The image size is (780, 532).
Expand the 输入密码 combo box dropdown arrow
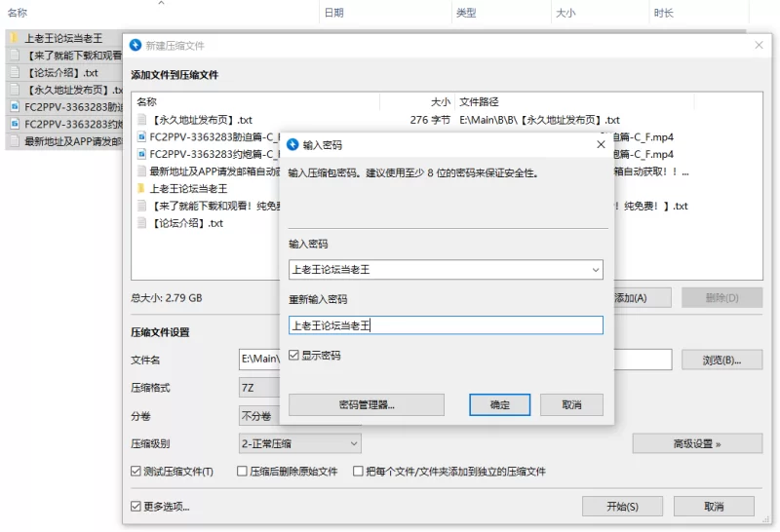tap(596, 270)
